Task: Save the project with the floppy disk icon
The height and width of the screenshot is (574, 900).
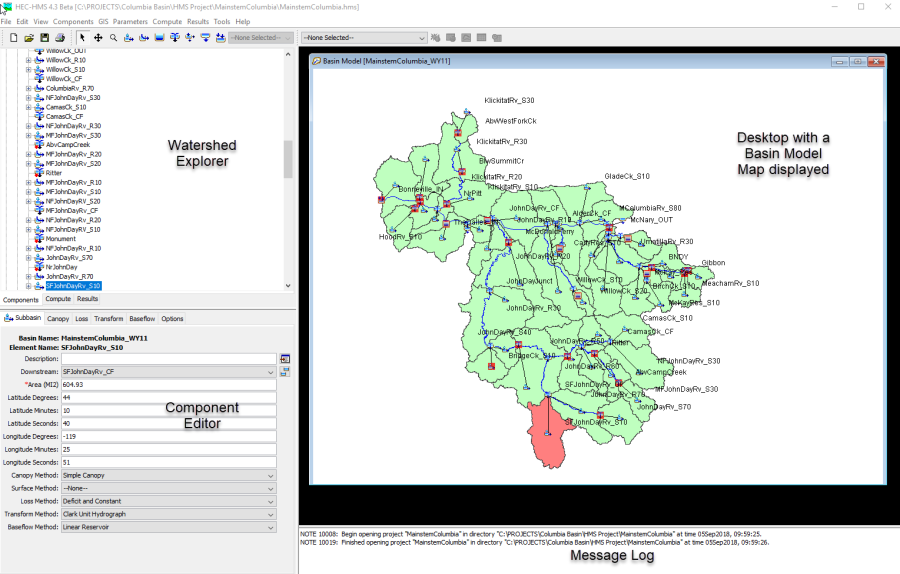Action: [44, 38]
